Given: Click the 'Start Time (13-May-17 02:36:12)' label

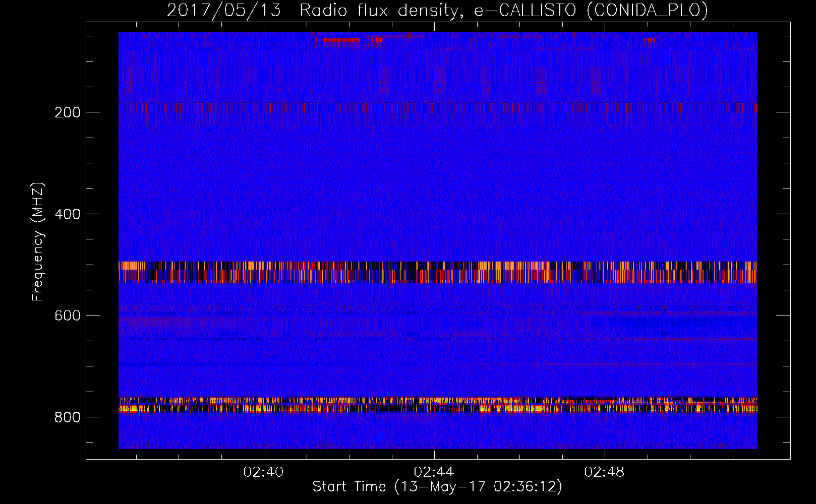Looking at the screenshot, I should coord(437,487).
